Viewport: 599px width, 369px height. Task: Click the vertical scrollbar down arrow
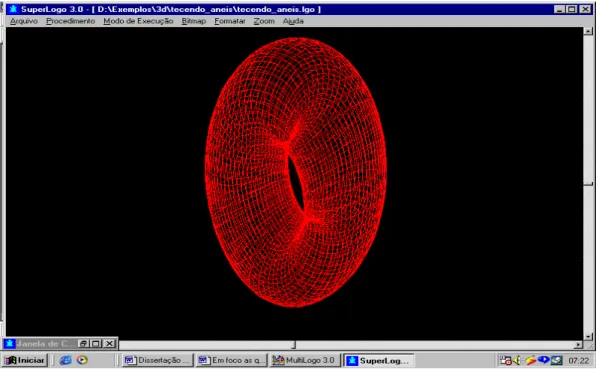588,336
